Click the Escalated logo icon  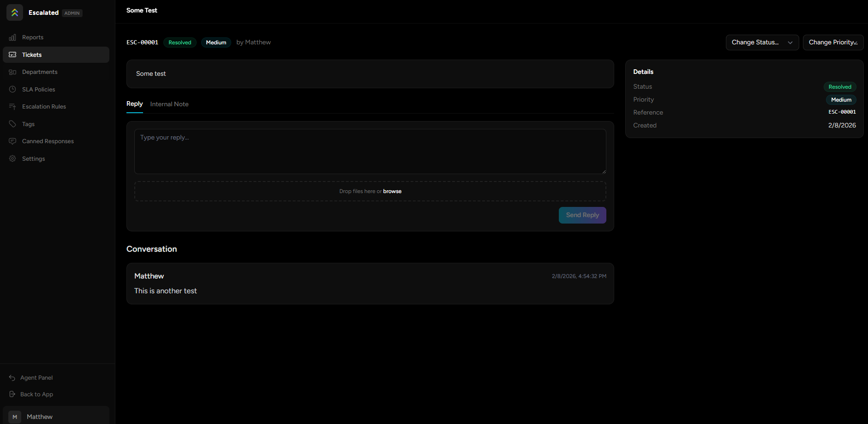14,12
